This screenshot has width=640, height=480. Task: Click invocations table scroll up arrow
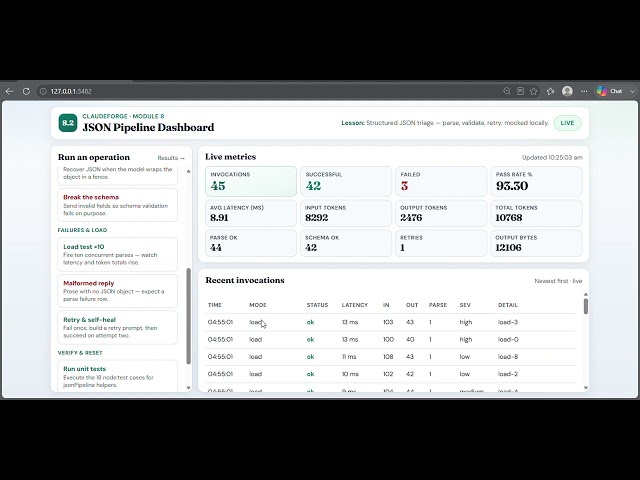coord(586,294)
